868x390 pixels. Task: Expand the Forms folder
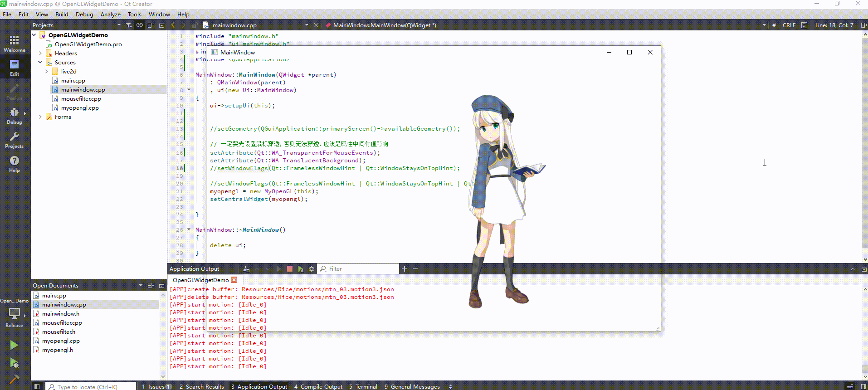point(40,117)
